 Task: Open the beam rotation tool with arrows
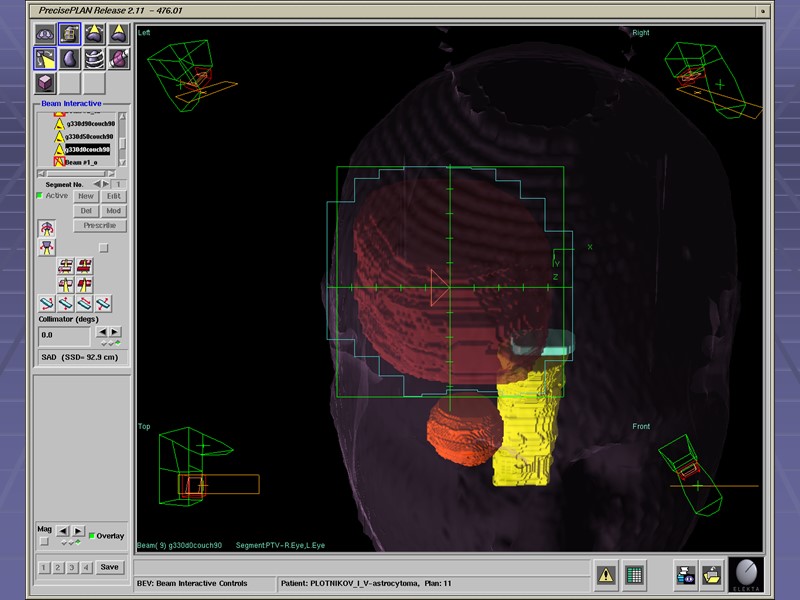tap(94, 34)
